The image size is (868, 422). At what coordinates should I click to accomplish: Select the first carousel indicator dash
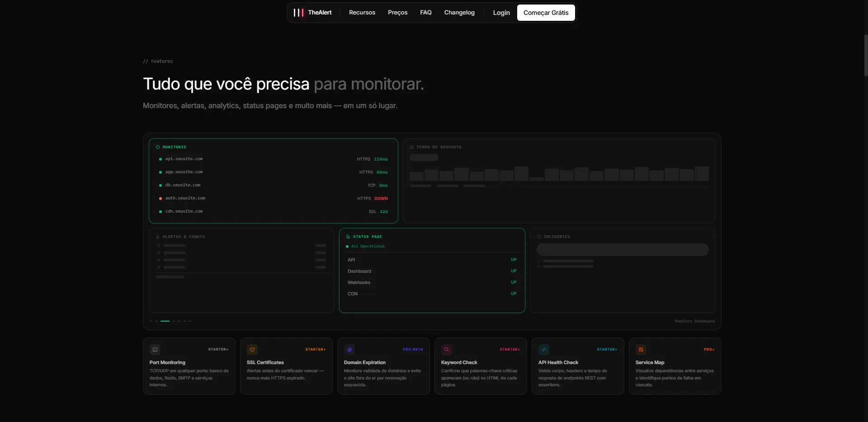(x=151, y=321)
